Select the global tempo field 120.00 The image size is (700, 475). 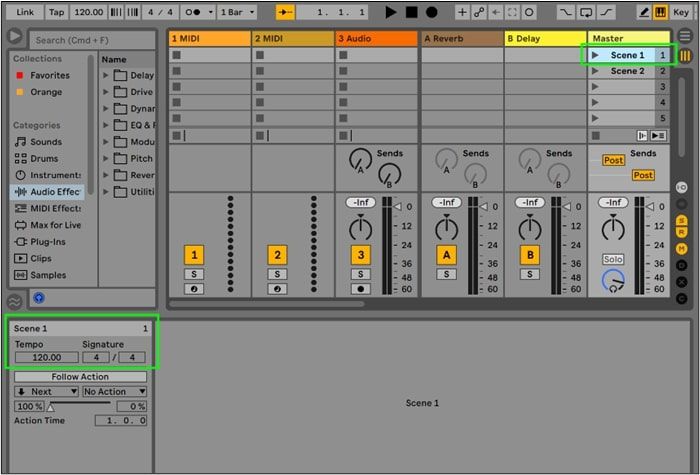(88, 12)
